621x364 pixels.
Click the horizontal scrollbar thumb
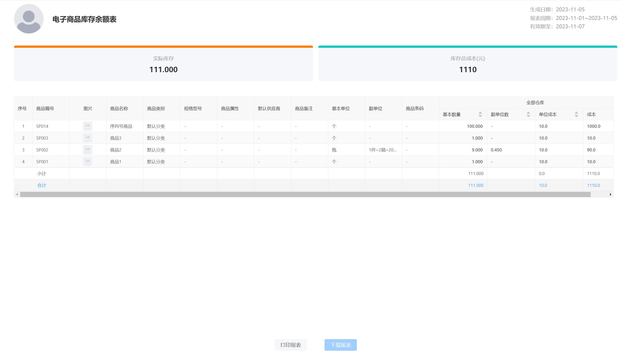coord(305,195)
